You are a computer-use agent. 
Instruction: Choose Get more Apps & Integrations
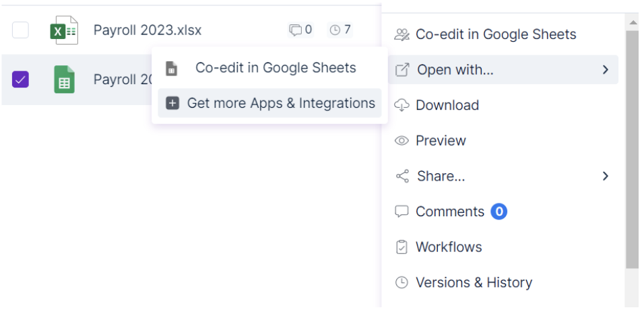[280, 103]
